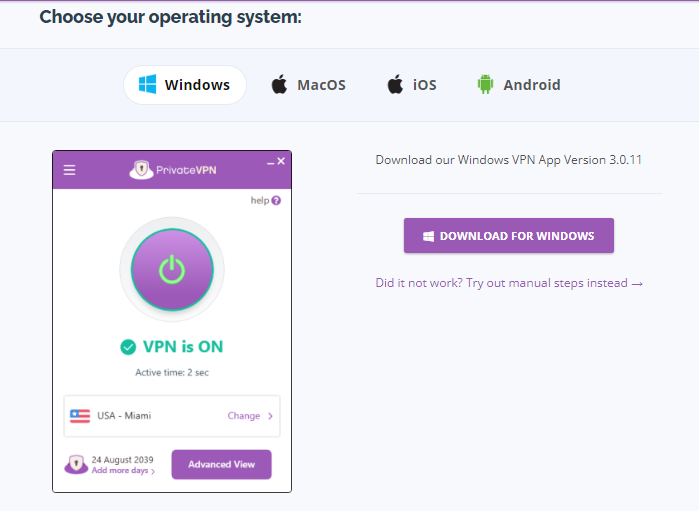
Task: Click the PrivateVPN shield logo
Action: pyautogui.click(x=141, y=170)
